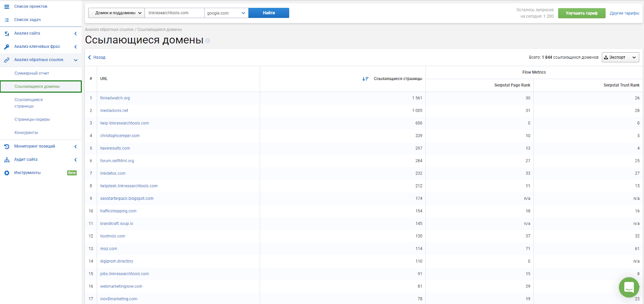Click the site analysis icon in sidebar
This screenshot has height=304, width=644.
click(x=6, y=33)
